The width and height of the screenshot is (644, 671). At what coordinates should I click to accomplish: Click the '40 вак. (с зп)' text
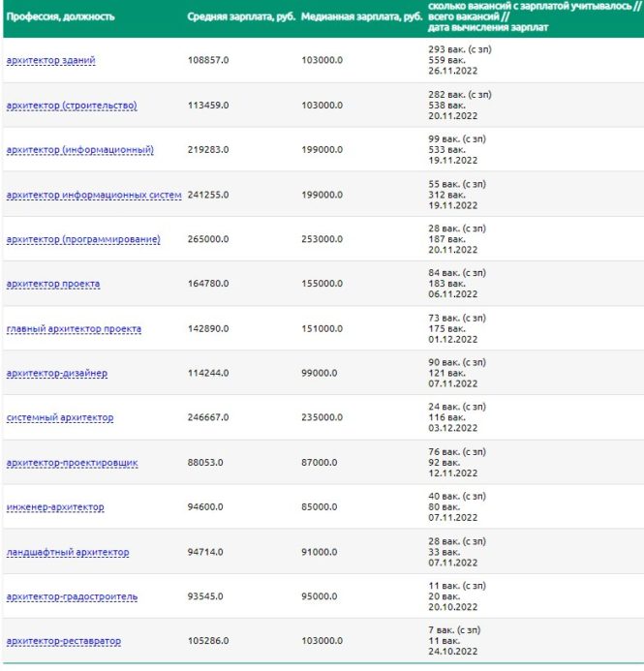457,497
